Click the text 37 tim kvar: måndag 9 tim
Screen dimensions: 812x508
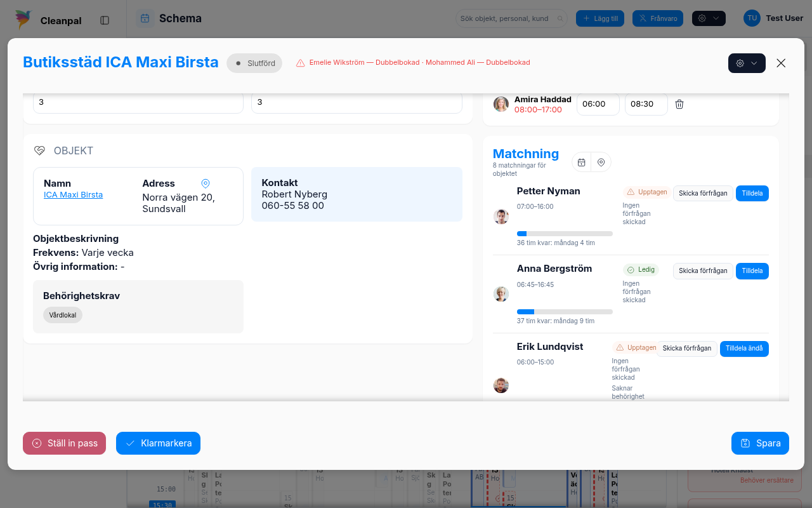pos(556,321)
